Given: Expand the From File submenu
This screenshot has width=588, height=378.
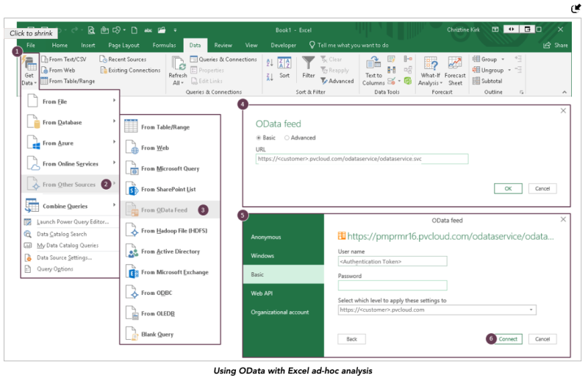Looking at the screenshot, I should click(x=71, y=101).
